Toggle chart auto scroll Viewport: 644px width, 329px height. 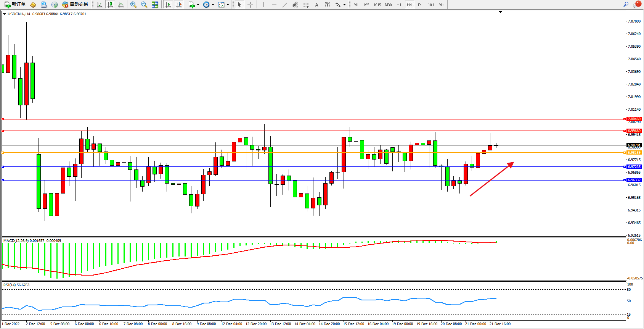(168, 5)
